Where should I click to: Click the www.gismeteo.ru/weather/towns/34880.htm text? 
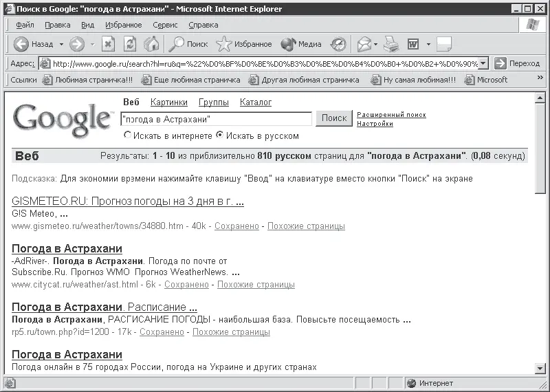pyautogui.click(x=98, y=226)
